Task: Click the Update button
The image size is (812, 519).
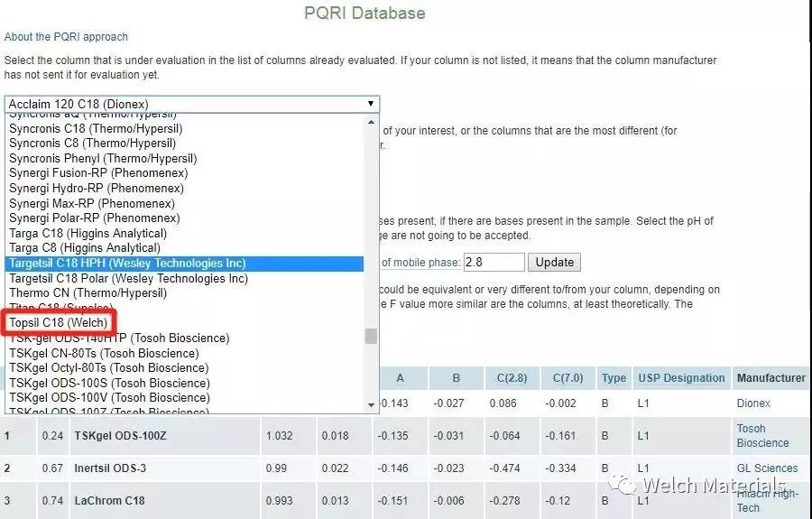Action: point(554,262)
